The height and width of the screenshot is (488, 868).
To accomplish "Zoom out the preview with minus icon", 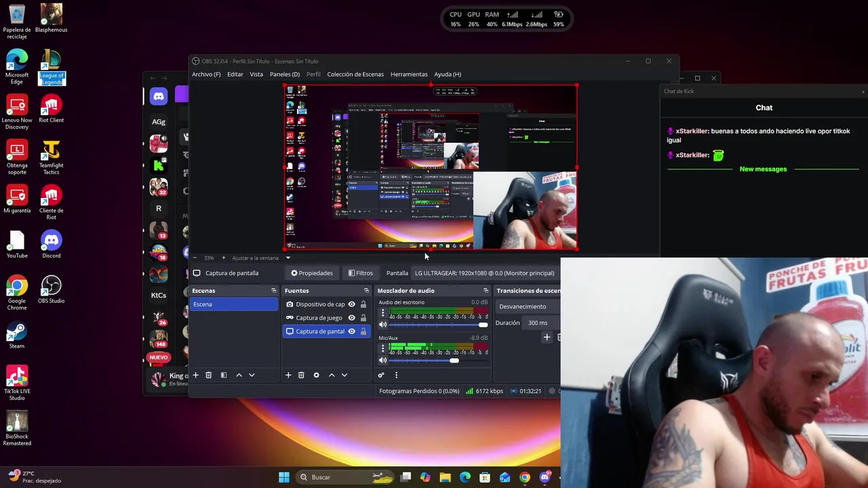I will pyautogui.click(x=195, y=258).
